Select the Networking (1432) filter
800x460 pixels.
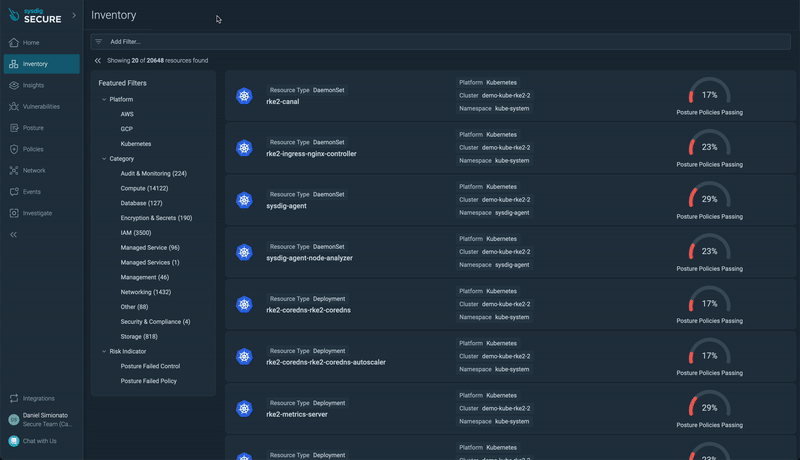[146, 292]
